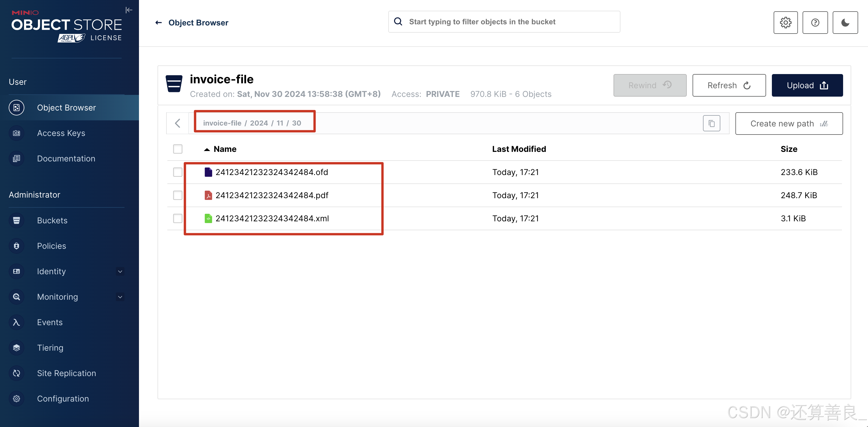868x427 pixels.
Task: Check the box for the .ofd file
Action: coord(177,172)
